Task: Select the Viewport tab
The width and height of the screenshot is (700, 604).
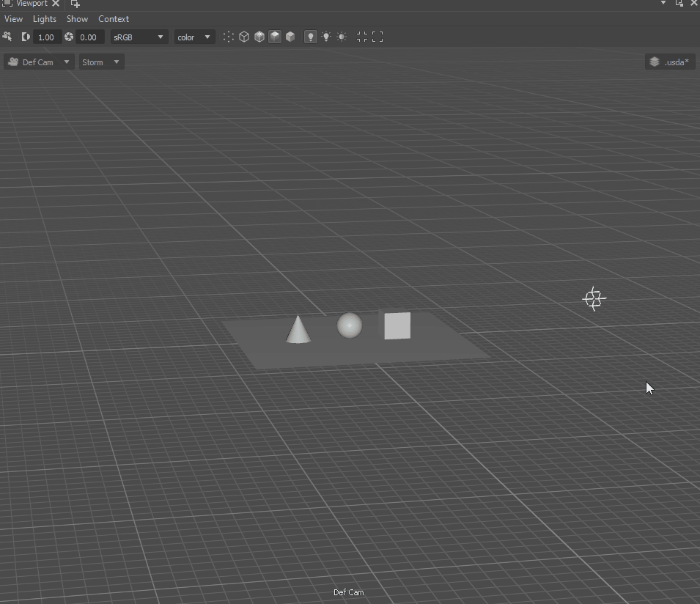Action: pyautogui.click(x=32, y=4)
